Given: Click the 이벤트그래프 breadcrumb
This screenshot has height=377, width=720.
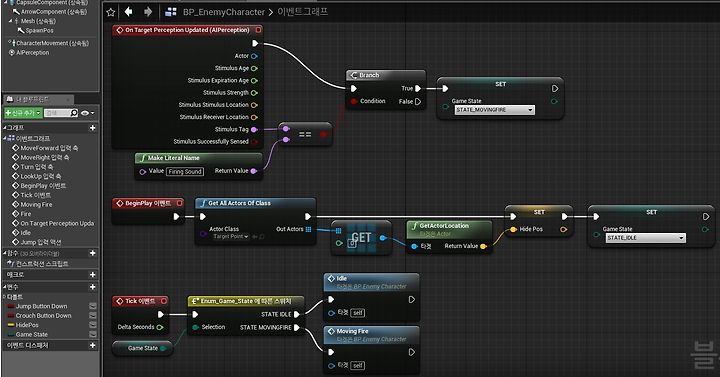Looking at the screenshot, I should coord(302,12).
